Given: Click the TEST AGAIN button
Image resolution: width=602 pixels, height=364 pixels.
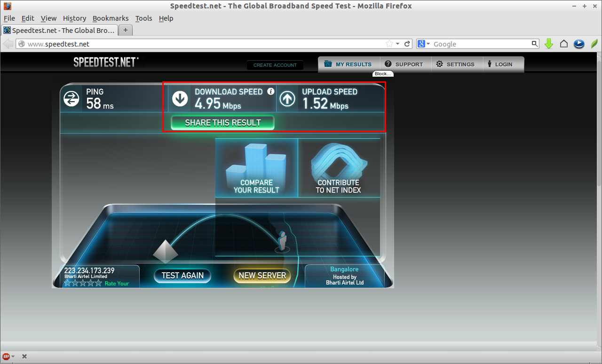Looking at the screenshot, I should [x=182, y=276].
